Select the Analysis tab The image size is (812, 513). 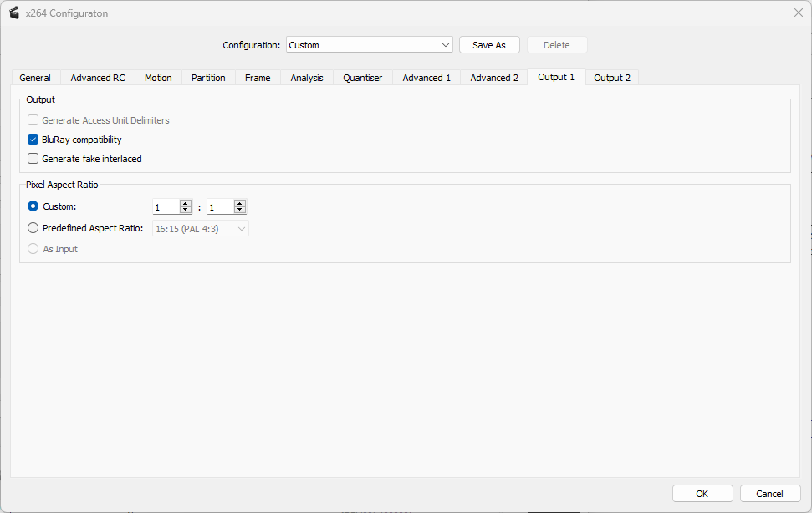click(x=307, y=78)
